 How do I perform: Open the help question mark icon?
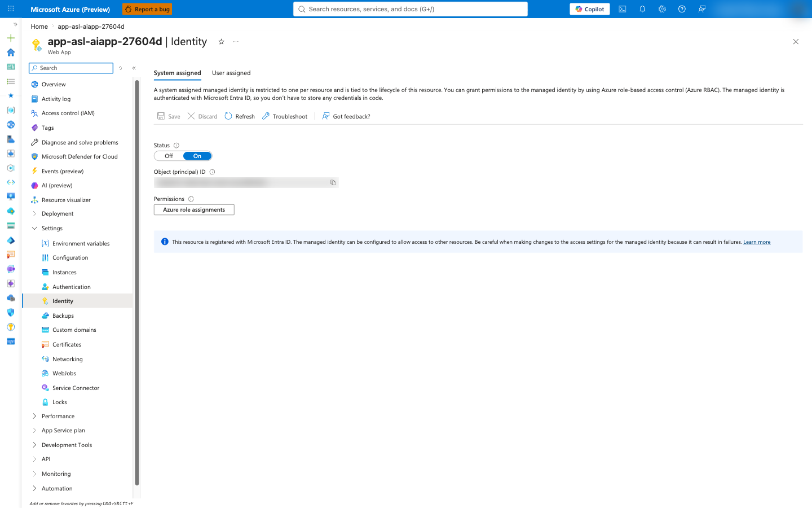[x=682, y=9]
